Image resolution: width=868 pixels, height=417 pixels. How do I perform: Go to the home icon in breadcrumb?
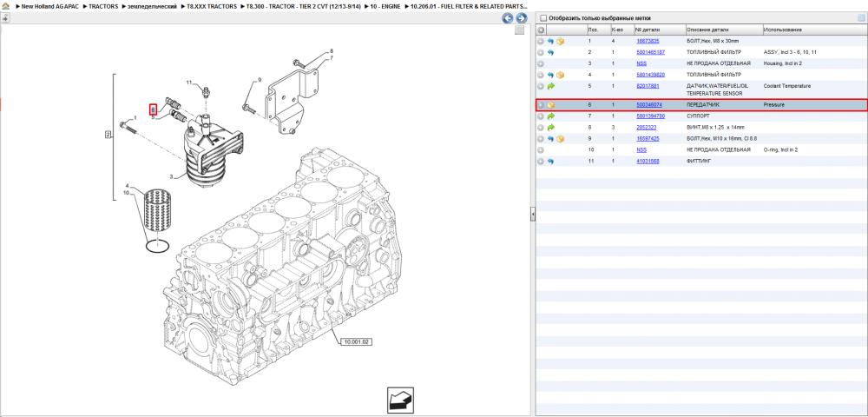pos(5,6)
